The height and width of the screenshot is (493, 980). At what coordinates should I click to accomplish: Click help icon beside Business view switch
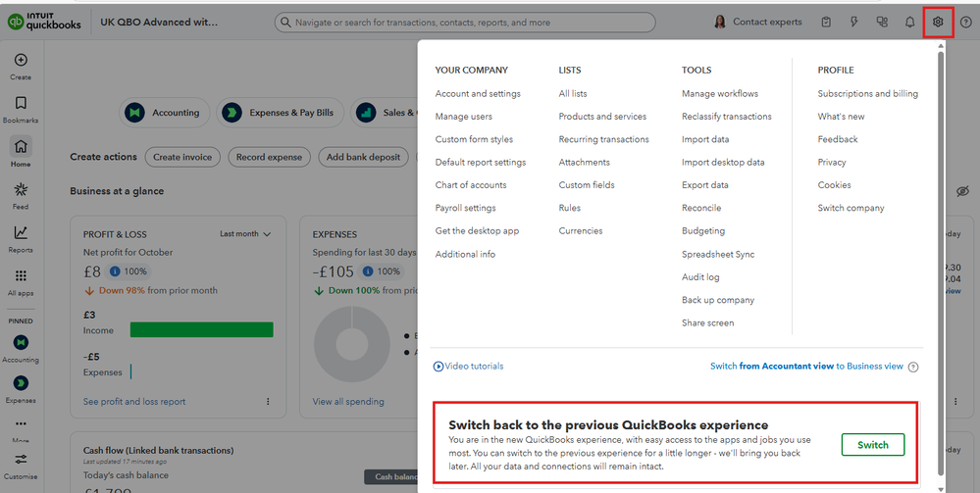point(913,367)
